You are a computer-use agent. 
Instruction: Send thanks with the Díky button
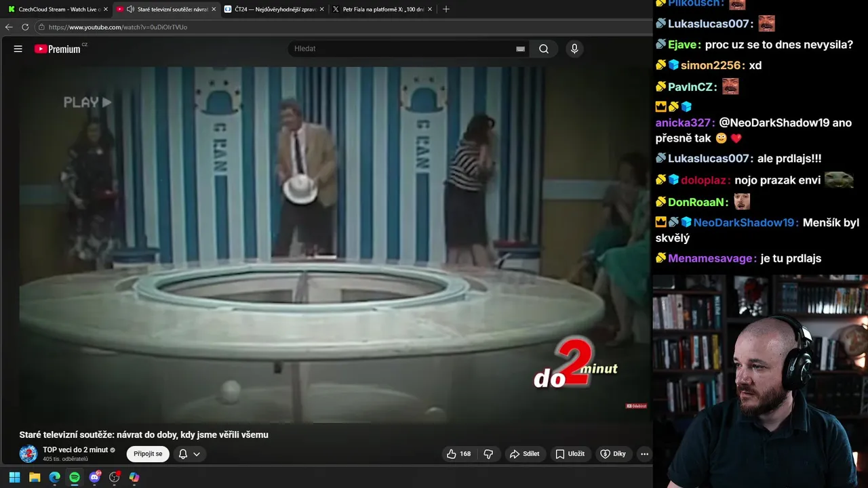[613, 453]
